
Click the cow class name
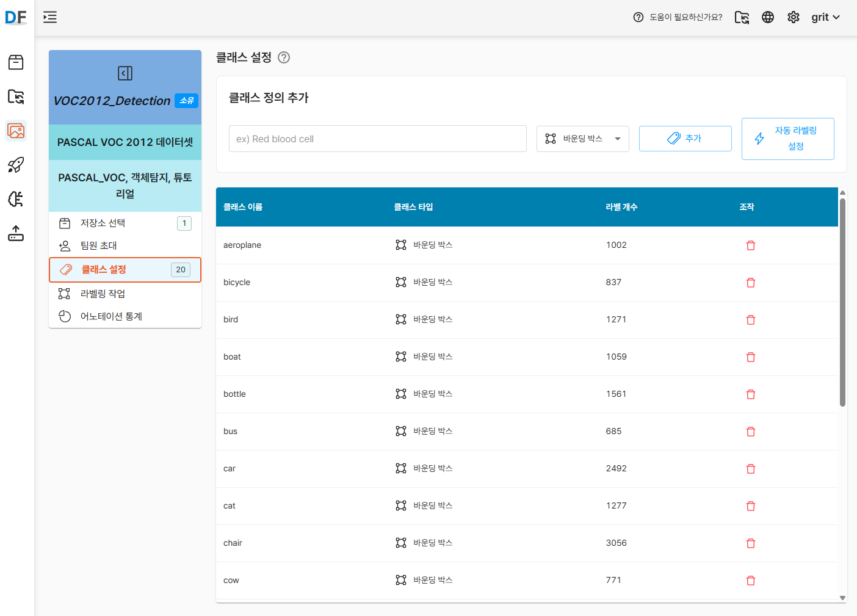231,581
